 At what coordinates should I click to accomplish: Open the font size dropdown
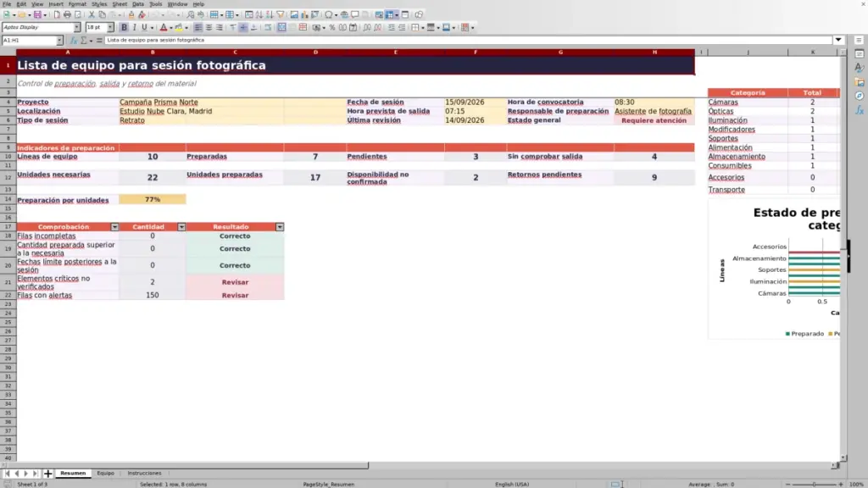click(110, 28)
